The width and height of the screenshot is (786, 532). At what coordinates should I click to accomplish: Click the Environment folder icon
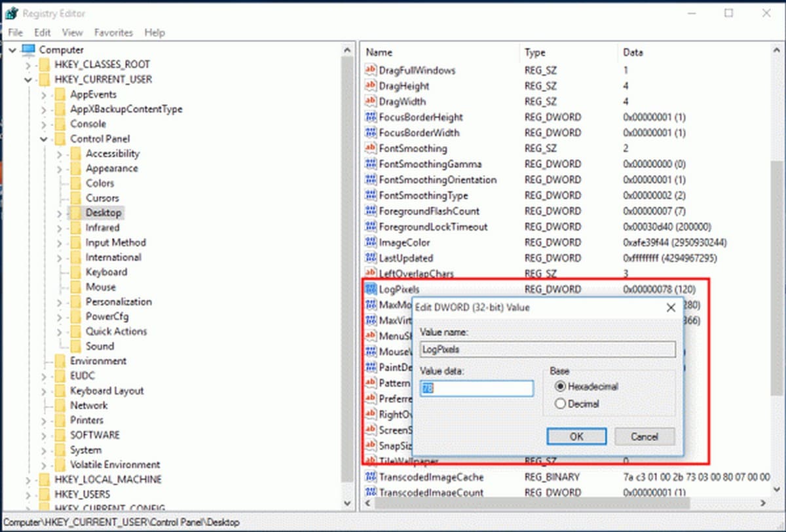[x=60, y=361]
